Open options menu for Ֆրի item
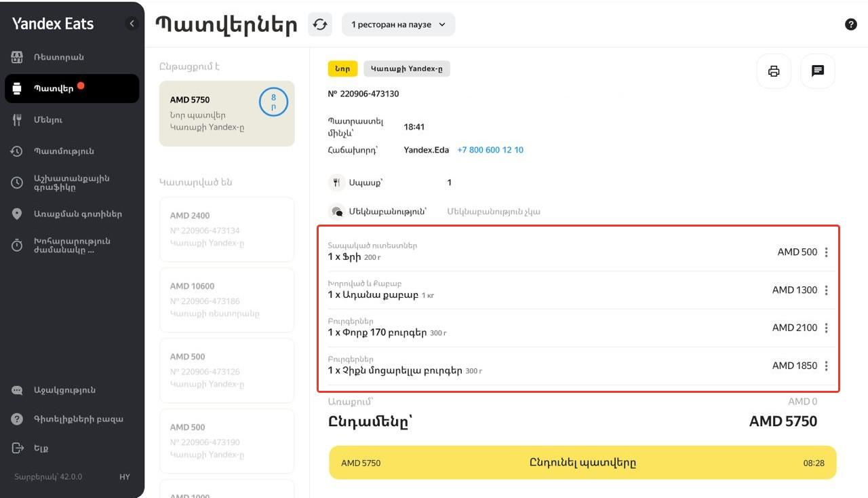Screen dimensions: 868x498 (826, 252)
